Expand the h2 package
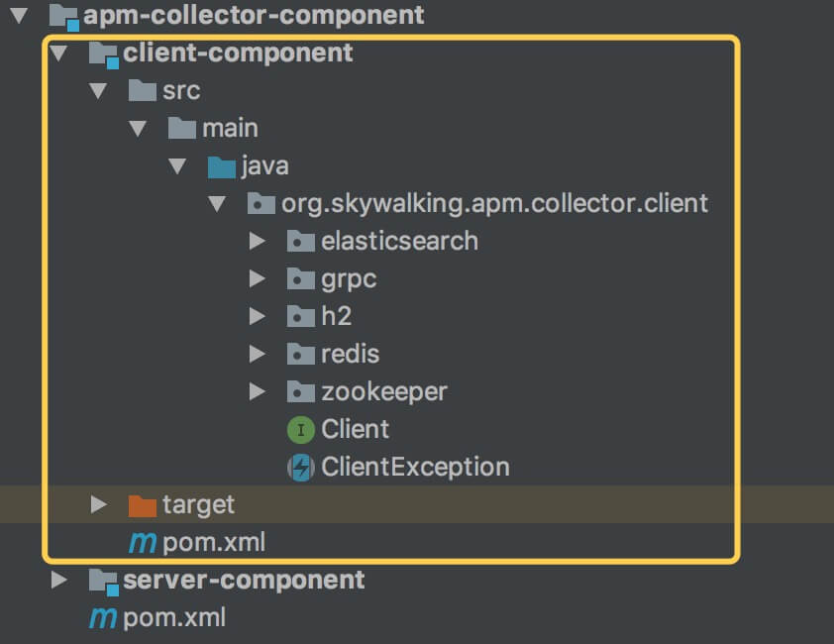Image resolution: width=834 pixels, height=644 pixels. 258,317
